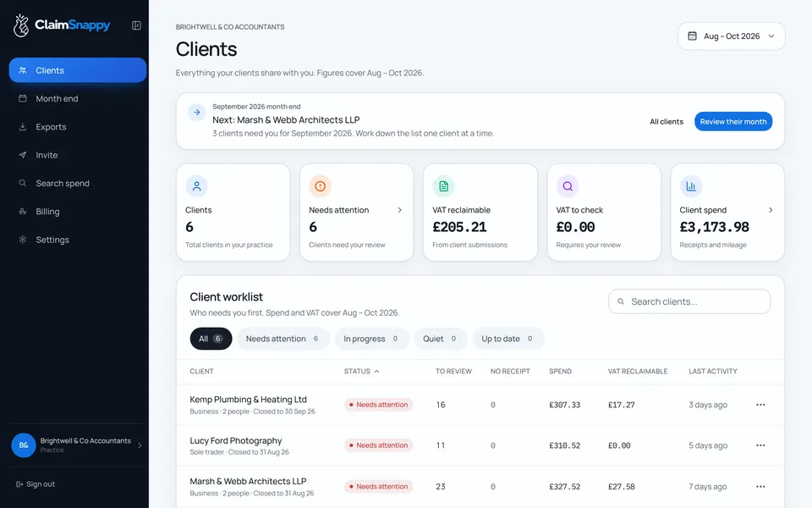Select the All filter tab

tap(211, 339)
